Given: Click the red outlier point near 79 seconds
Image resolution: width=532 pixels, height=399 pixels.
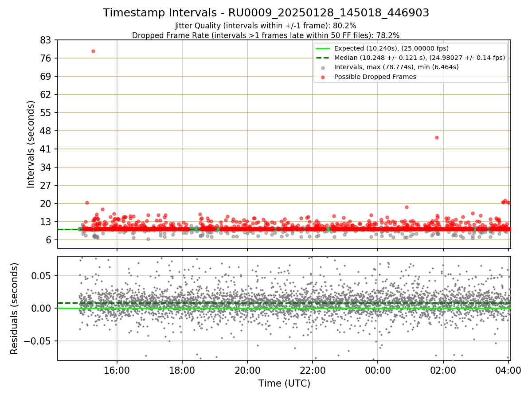Looking at the screenshot, I should pos(93,51).
